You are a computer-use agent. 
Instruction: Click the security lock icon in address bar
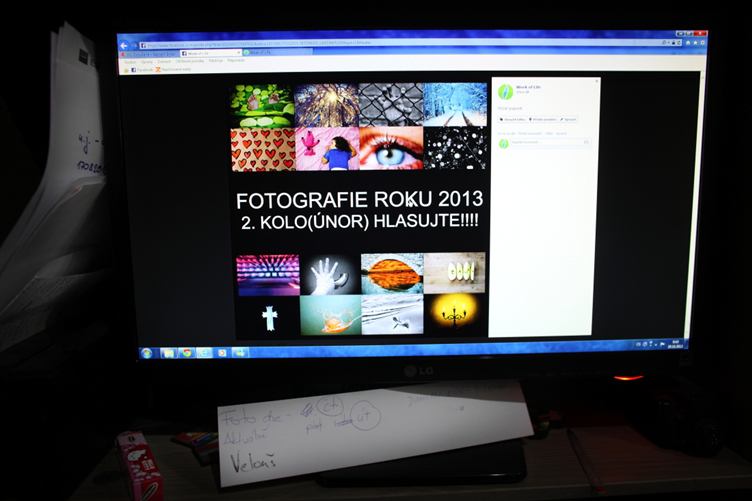coord(673,43)
